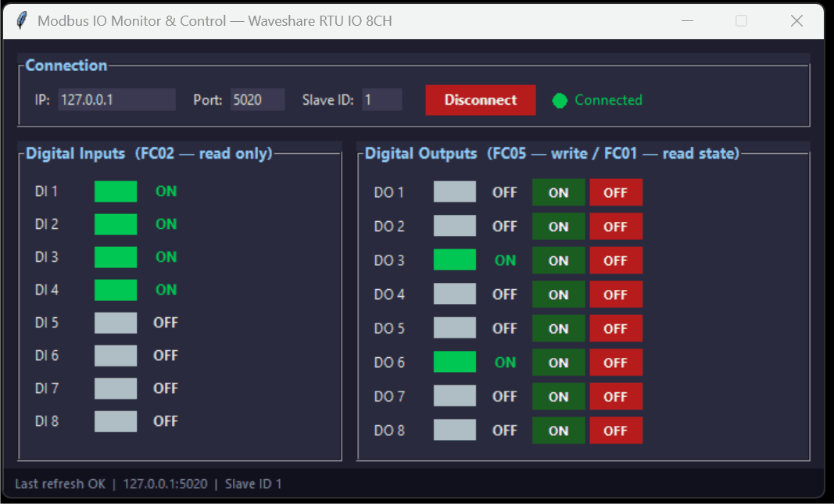
Task: Turn off DO 3 with red OFF button
Action: click(x=615, y=260)
